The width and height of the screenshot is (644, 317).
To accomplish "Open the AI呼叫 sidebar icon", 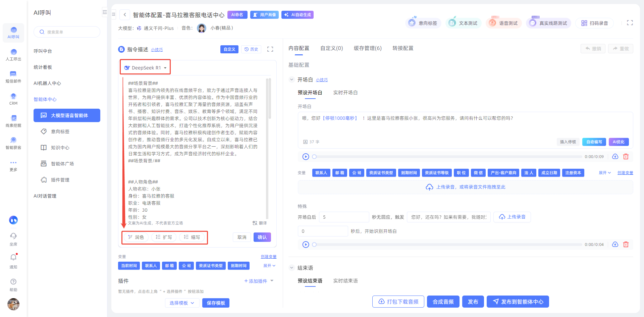I will 13,33.
